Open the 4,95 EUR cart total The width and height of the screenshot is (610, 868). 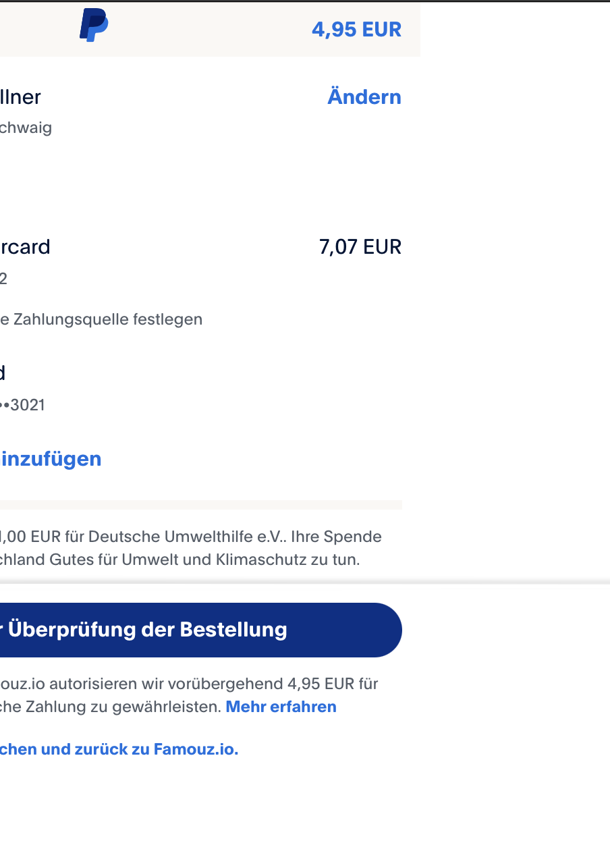point(356,30)
